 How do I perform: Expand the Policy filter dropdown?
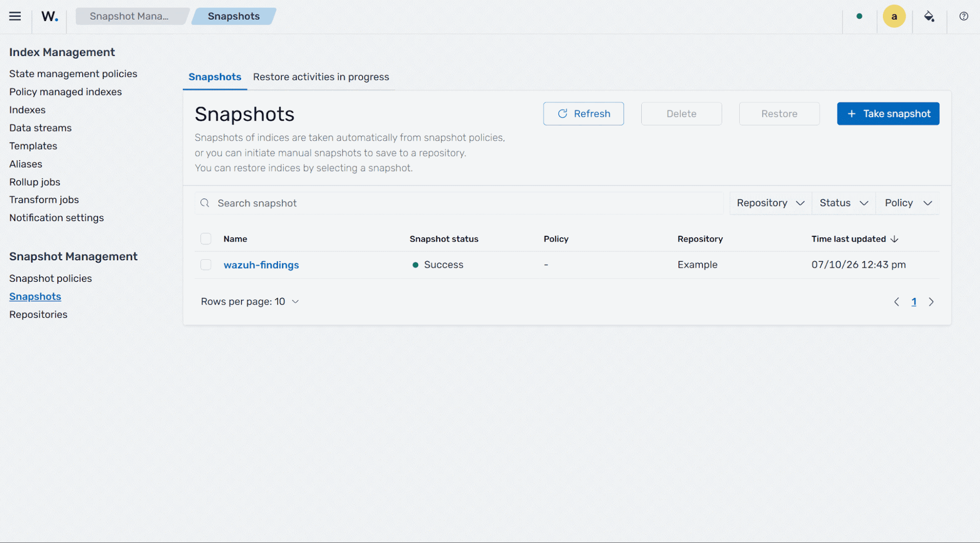point(908,203)
